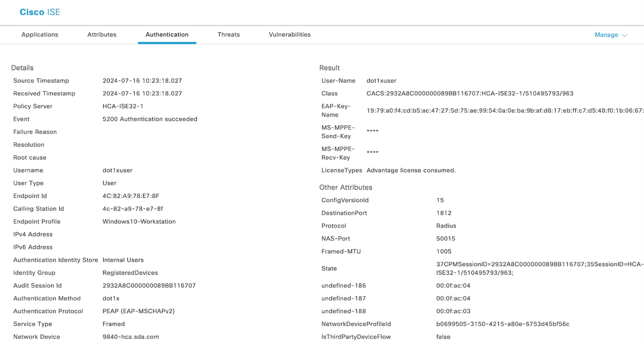Screen dimensions: 644x346
Task: Select the EAP-Key-Name hex string
Action: point(505,111)
